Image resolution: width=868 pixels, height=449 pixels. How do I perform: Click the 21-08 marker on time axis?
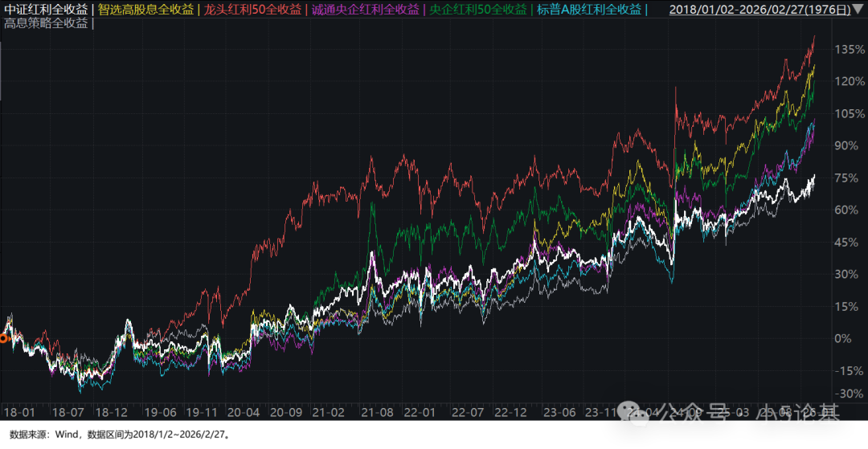pos(379,412)
